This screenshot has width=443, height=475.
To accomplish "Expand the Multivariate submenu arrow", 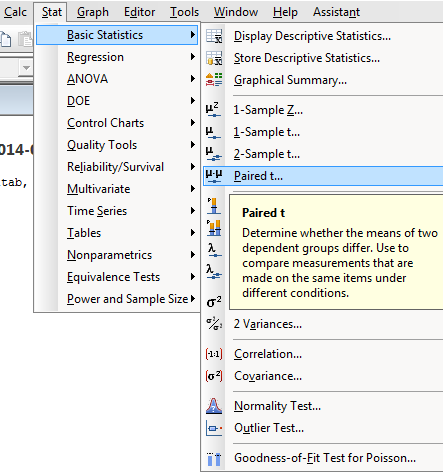I will [193, 189].
